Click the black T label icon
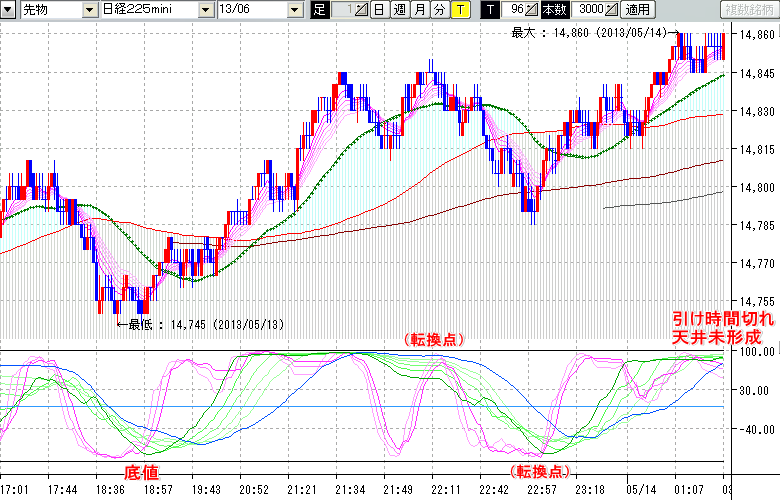This screenshot has height=500, width=780. 489,10
